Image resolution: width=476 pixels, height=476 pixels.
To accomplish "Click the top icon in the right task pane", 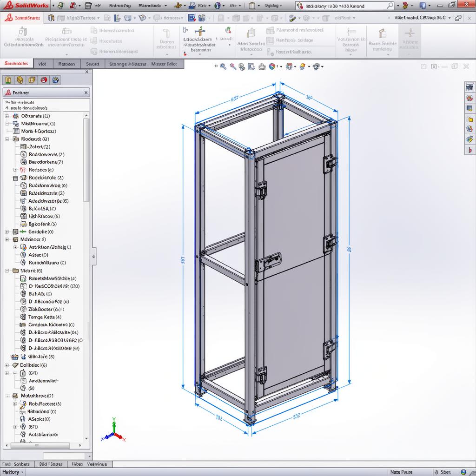I will 469,87.
